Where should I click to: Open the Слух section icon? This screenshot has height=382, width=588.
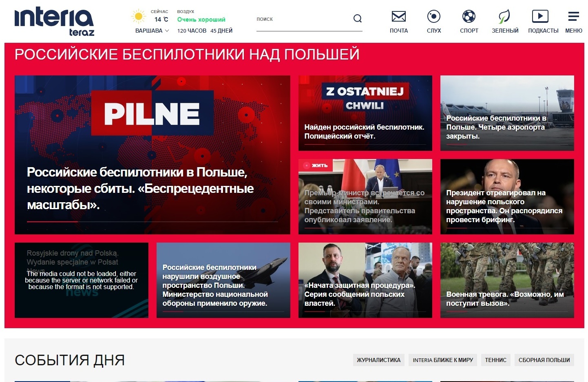(x=433, y=17)
